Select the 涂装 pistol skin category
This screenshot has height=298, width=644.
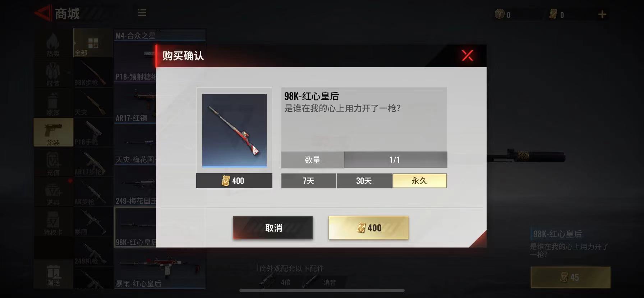click(x=53, y=132)
